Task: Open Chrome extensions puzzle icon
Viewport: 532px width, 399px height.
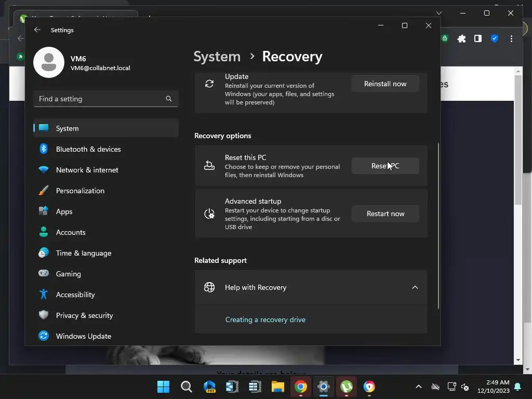Action: 461,38
